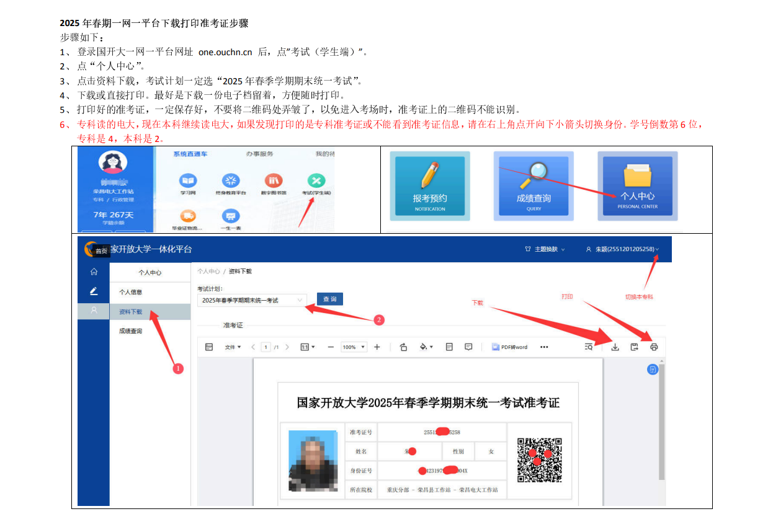Open the 文件 dropdown menu
The image size is (768, 532).
point(233,347)
